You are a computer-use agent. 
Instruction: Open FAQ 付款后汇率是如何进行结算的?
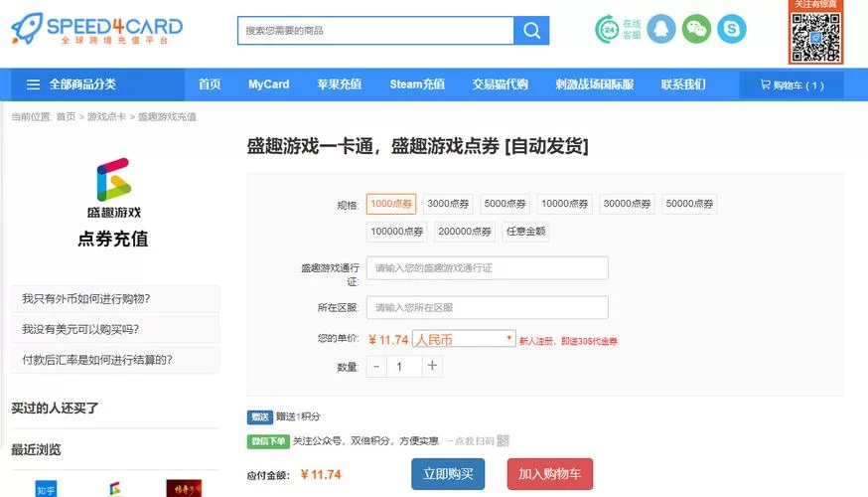(115, 360)
